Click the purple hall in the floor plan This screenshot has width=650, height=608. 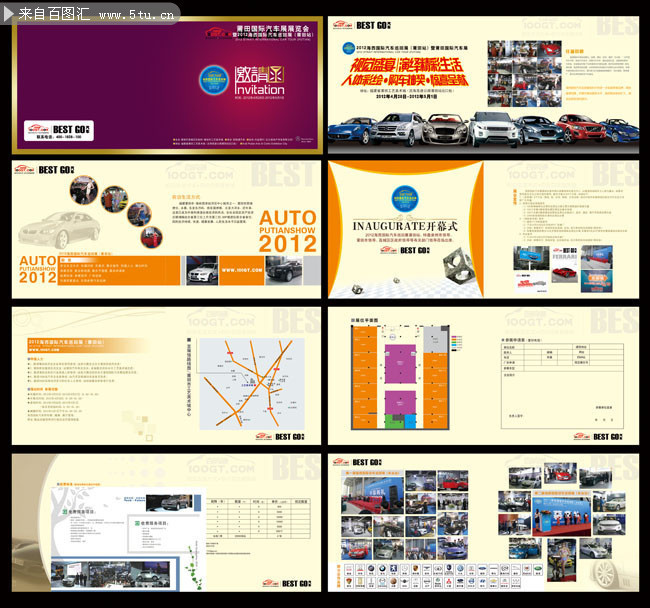point(400,363)
